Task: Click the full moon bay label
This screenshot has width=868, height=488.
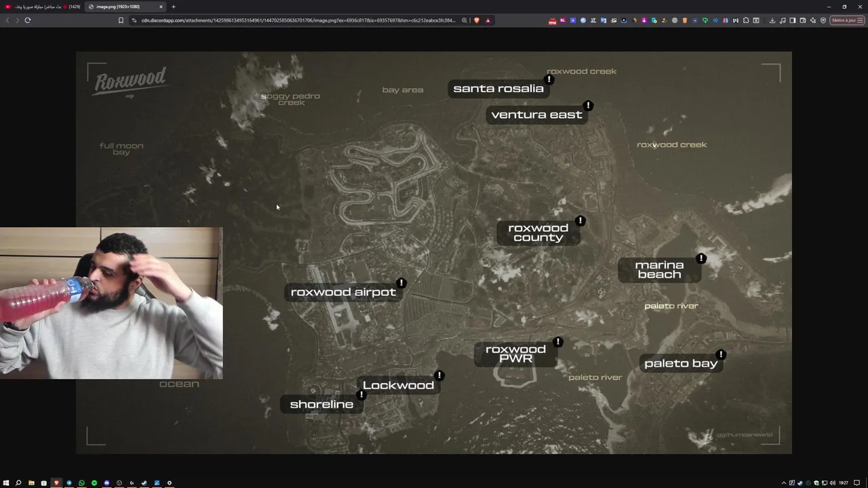Action: [121, 148]
